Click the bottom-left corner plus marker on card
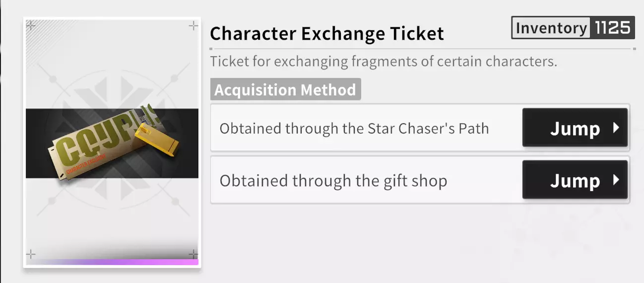 [x=31, y=255]
